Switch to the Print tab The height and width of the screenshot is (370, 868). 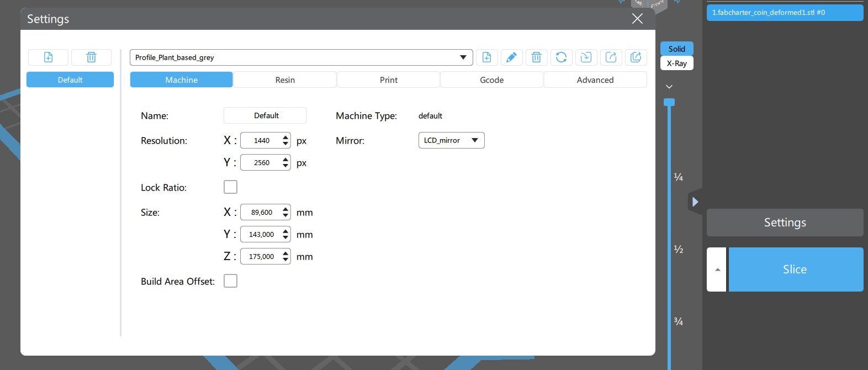(389, 80)
